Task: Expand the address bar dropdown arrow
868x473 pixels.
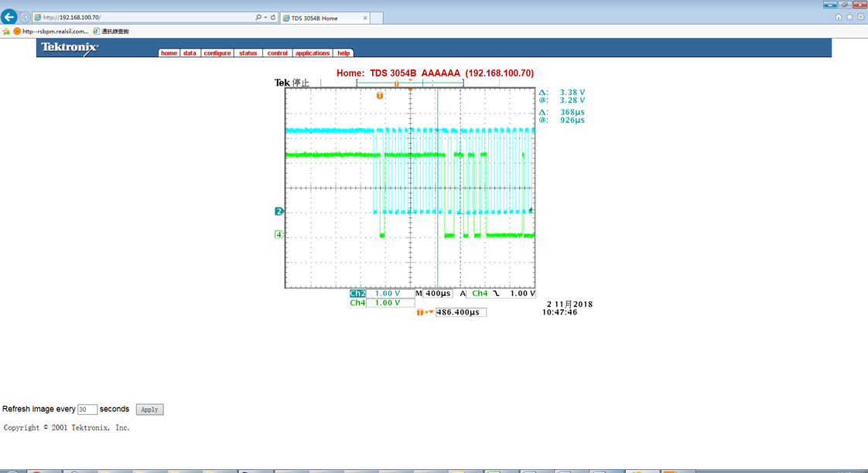Action: pyautogui.click(x=265, y=18)
